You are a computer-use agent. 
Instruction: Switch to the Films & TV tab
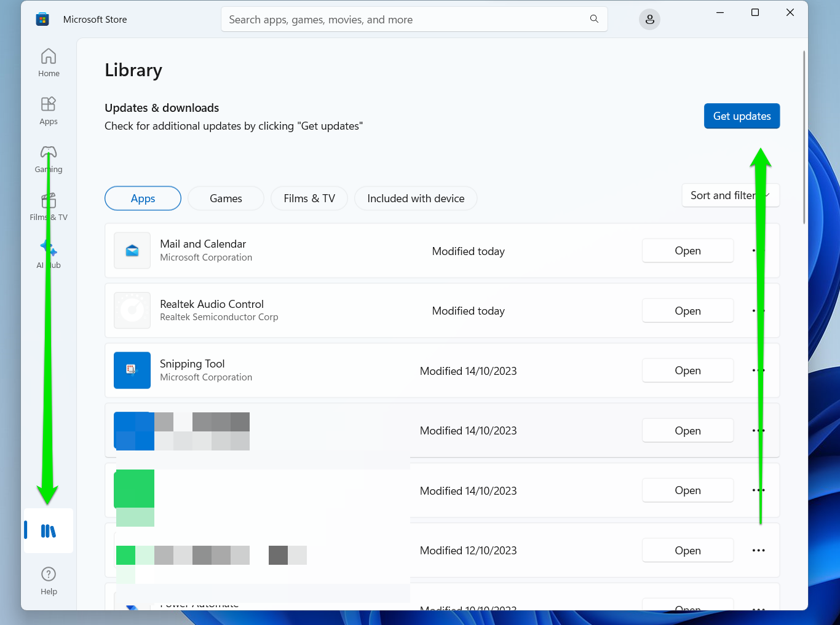(x=309, y=199)
